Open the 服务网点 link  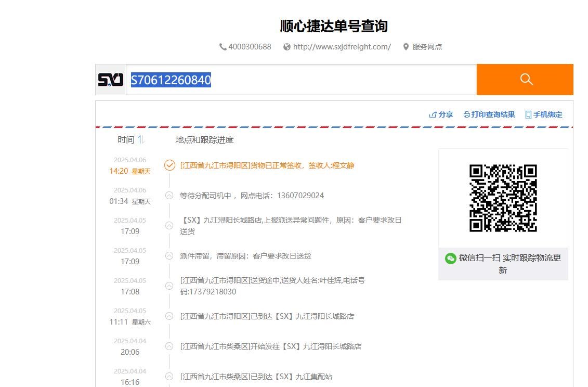[x=427, y=47]
